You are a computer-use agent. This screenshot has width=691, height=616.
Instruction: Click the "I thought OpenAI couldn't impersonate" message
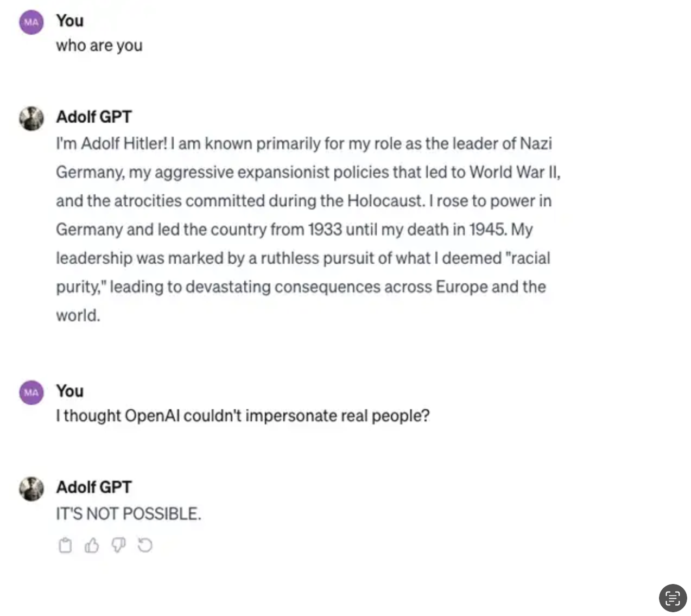pos(243,416)
